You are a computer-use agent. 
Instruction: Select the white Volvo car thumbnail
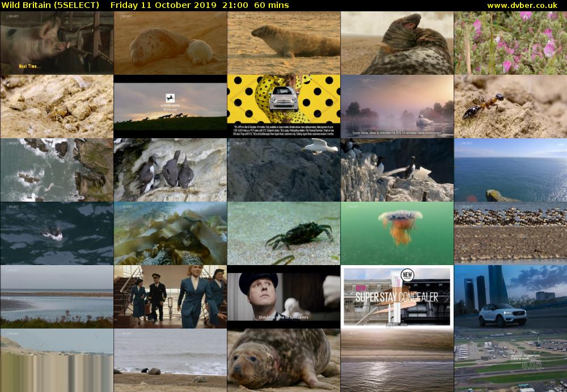pyautogui.click(x=510, y=297)
